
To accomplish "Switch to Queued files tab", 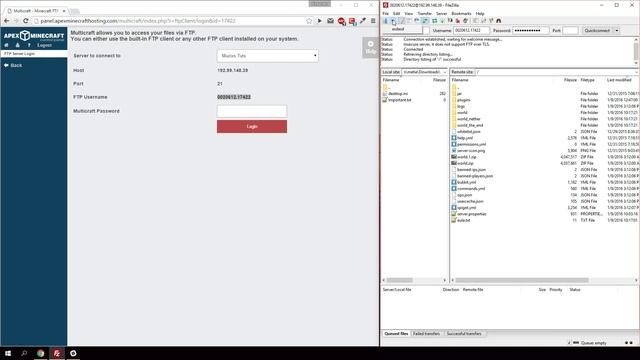I will pos(396,333).
